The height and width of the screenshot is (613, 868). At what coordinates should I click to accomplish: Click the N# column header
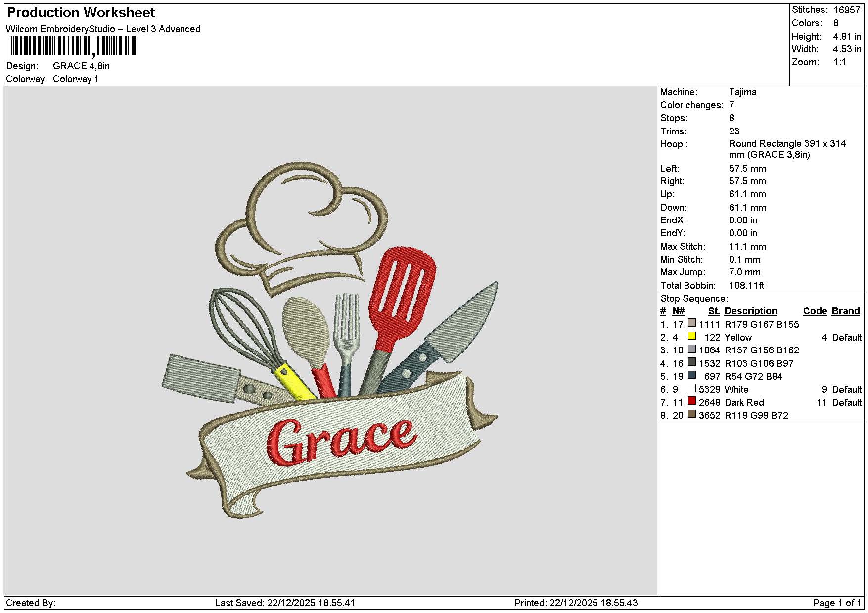pos(678,311)
